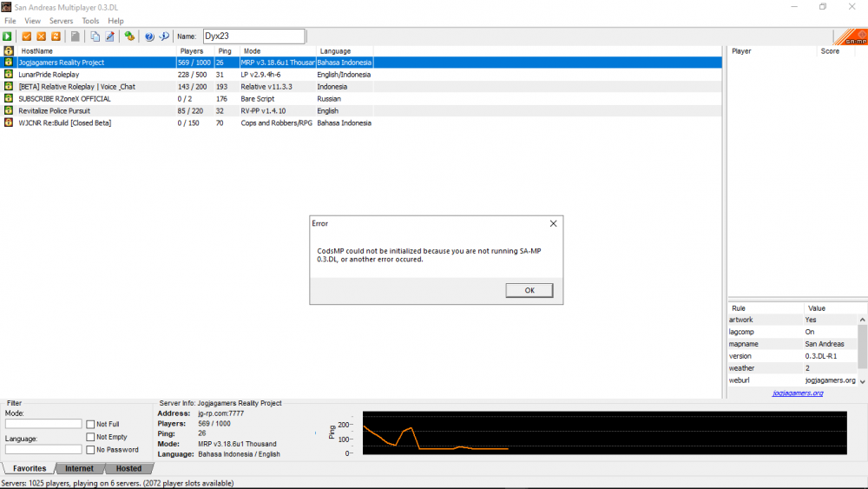Open the View menu
Viewport: 868px width, 489px height.
[x=33, y=21]
